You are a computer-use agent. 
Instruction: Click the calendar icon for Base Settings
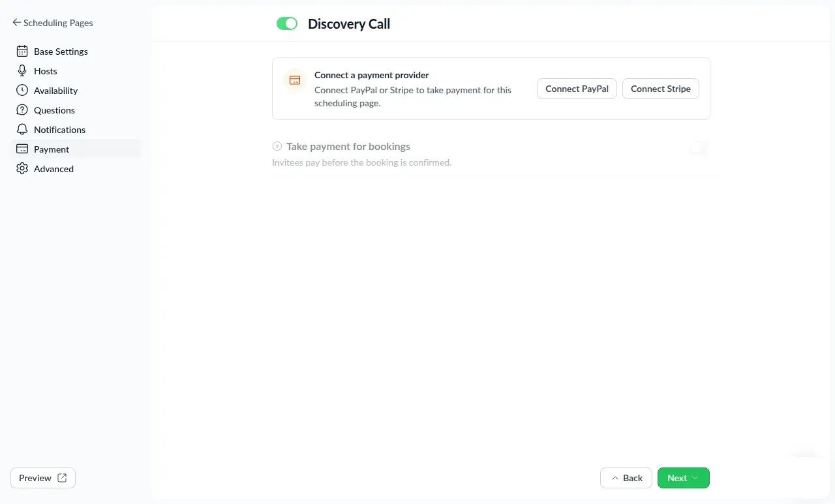[x=22, y=51]
